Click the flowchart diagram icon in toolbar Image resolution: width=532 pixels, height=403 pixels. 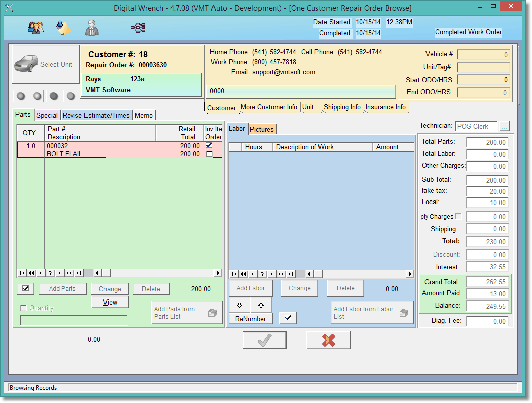pos(138,28)
